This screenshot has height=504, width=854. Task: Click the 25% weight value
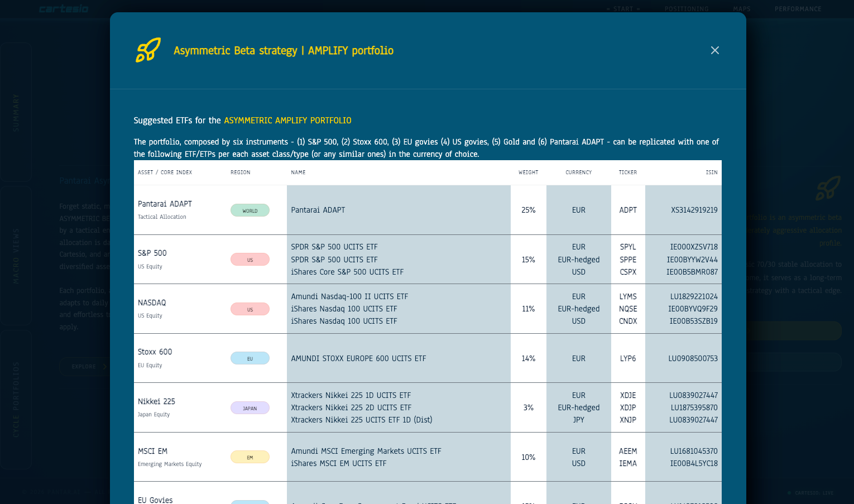[x=529, y=210]
